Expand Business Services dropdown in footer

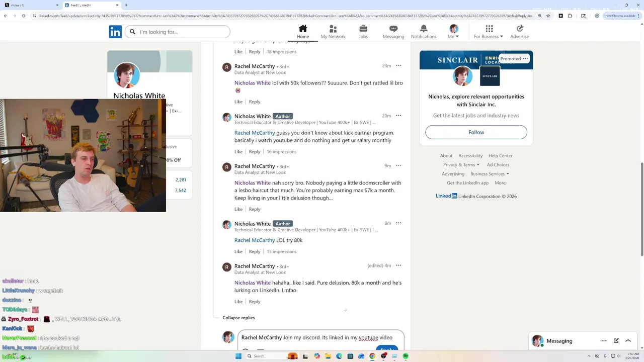point(490,173)
